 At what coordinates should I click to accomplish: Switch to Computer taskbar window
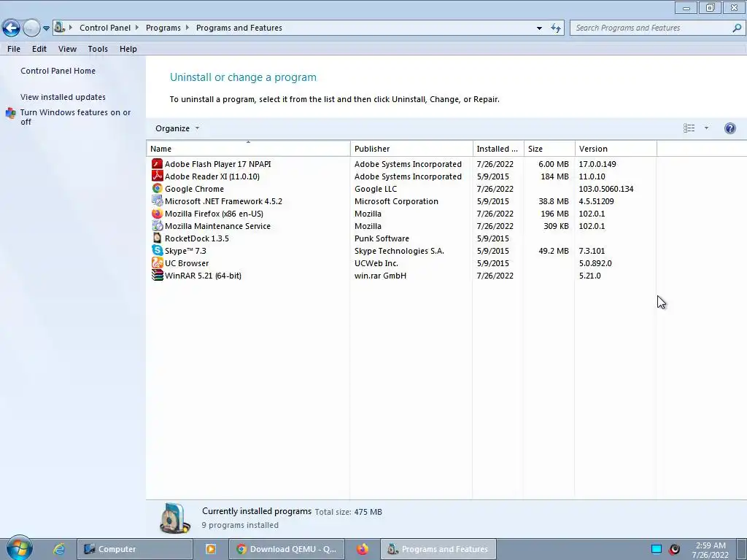coord(135,549)
